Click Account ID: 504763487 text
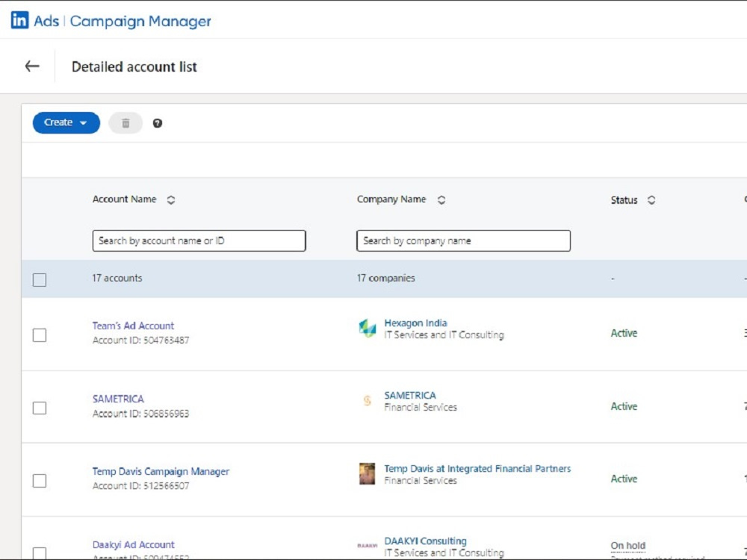 pyautogui.click(x=140, y=340)
